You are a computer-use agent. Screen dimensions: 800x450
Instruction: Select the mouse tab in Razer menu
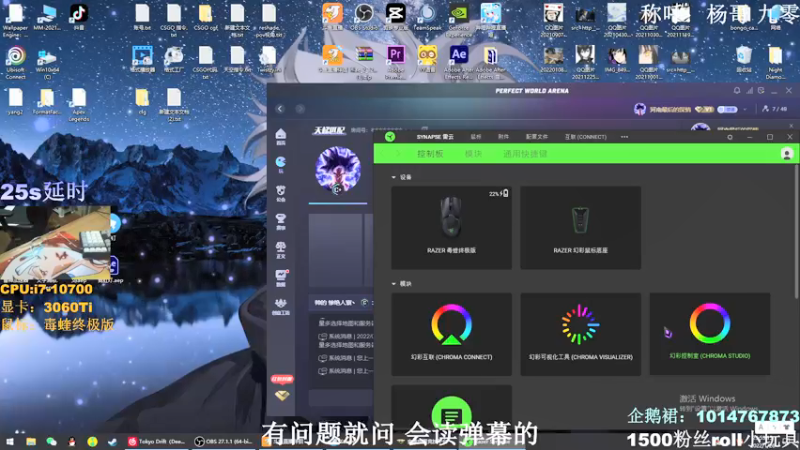pos(476,137)
